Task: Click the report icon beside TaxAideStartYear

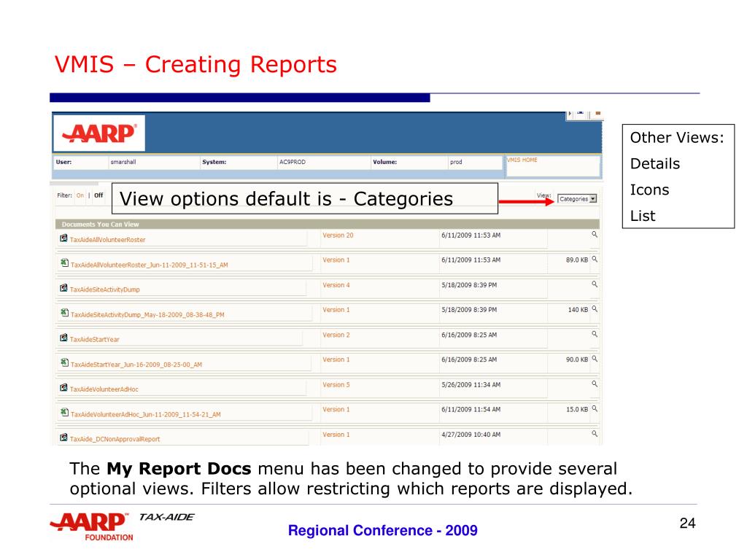Action: click(x=63, y=338)
